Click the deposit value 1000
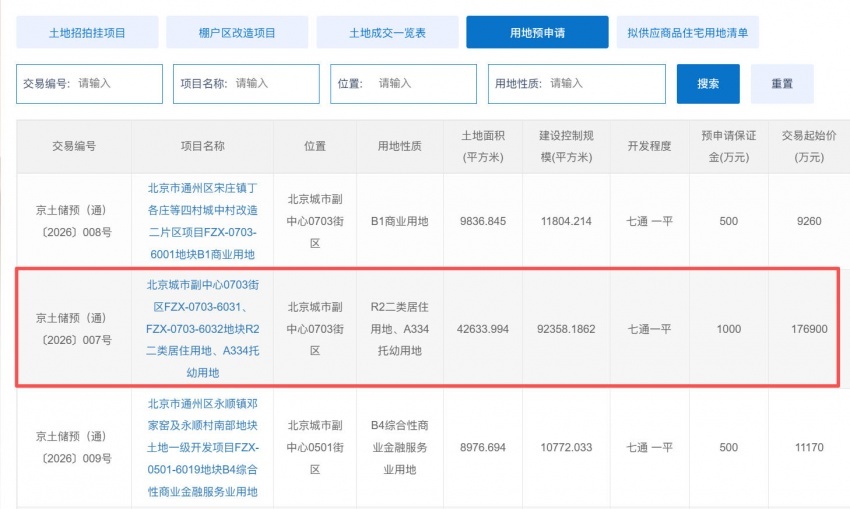Image resolution: width=850 pixels, height=509 pixels. click(x=729, y=328)
